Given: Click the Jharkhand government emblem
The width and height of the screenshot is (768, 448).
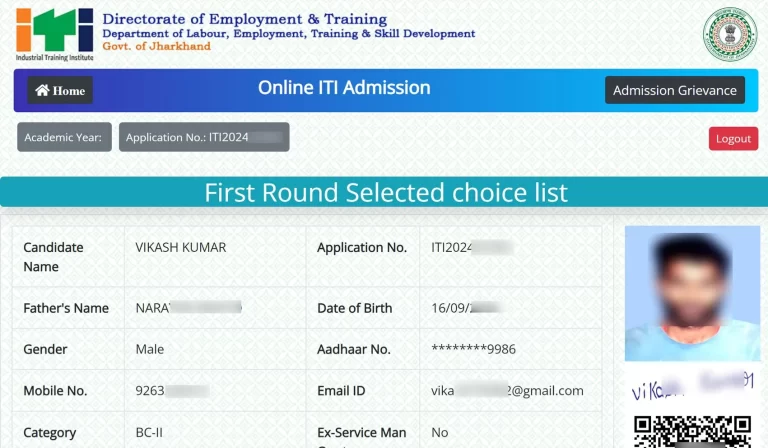Looking at the screenshot, I should click(x=730, y=34).
